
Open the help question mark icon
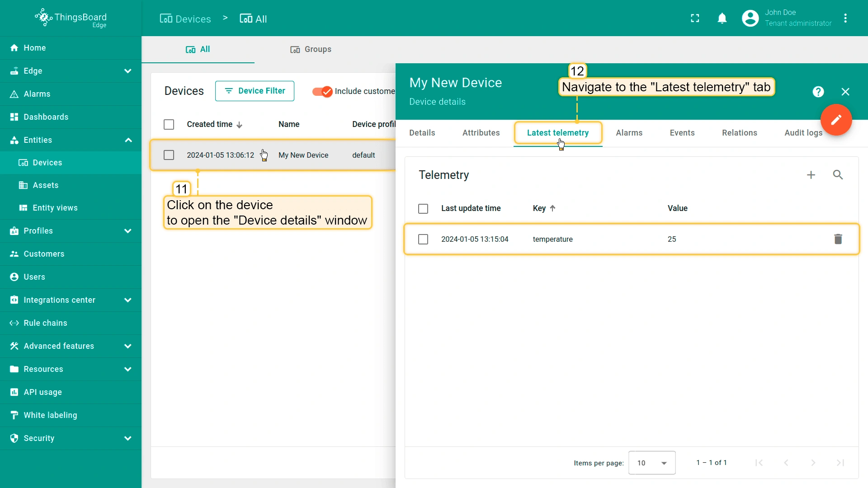[818, 92]
